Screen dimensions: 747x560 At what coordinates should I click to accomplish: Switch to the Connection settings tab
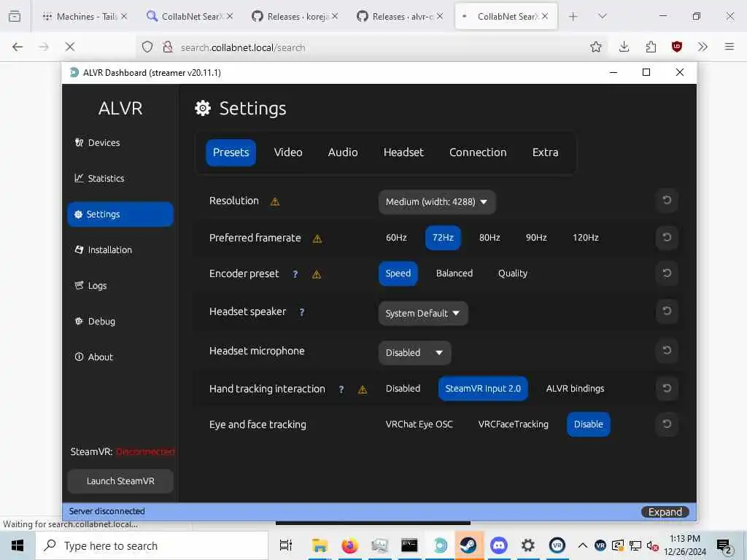[x=478, y=152]
